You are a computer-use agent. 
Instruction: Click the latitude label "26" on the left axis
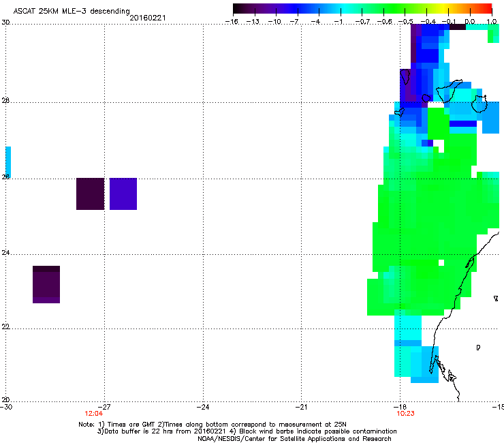(x=5, y=177)
